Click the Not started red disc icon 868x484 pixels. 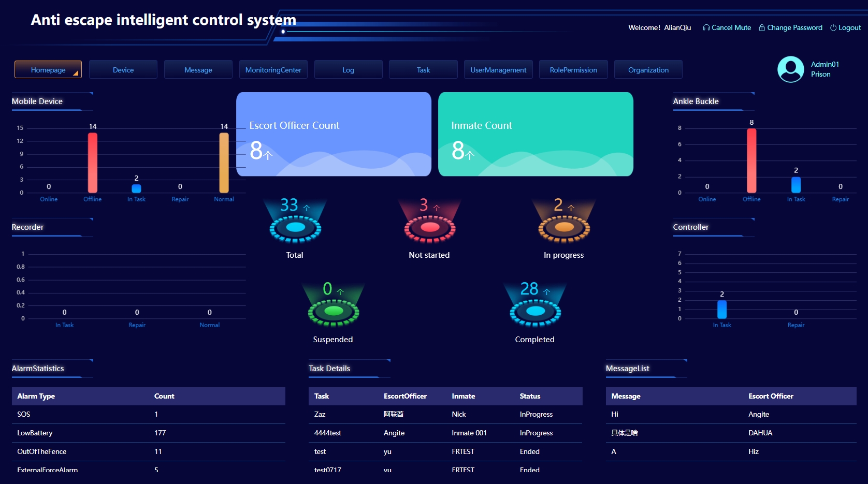429,228
